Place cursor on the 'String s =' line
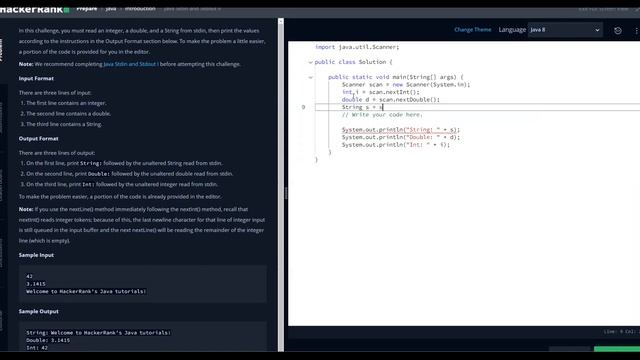The width and height of the screenshot is (640, 360). pos(362,107)
